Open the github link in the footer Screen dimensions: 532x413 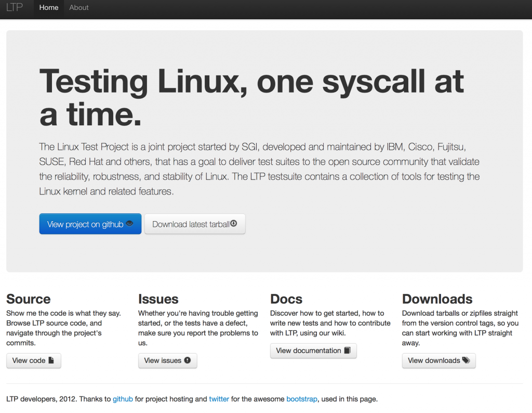pos(123,399)
